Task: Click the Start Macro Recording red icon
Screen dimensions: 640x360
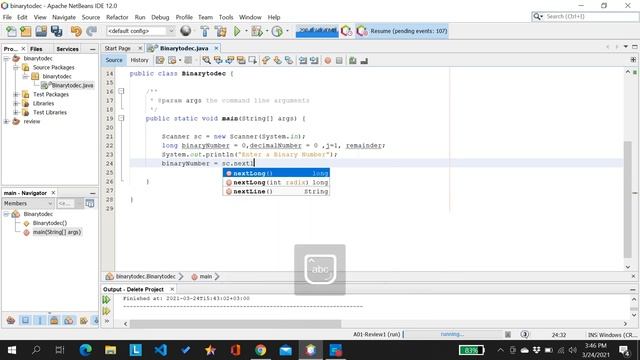Action: point(327,60)
